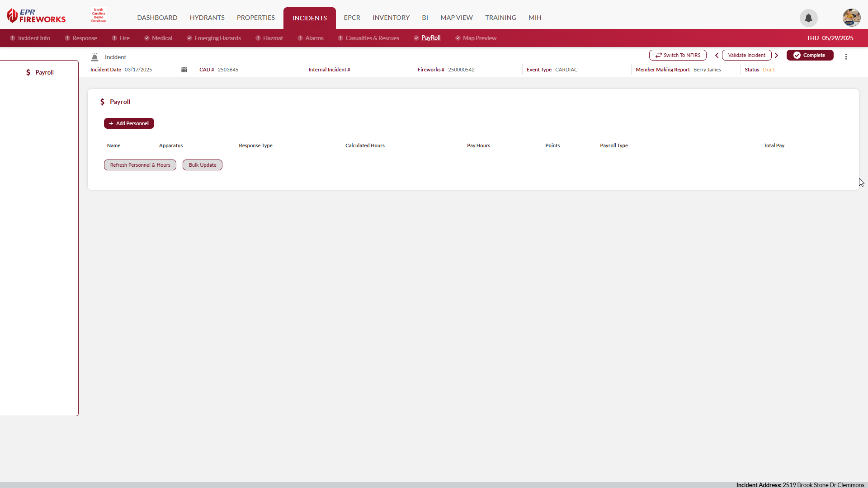Select the Payroll item in the sidebar
Viewport: 868px width, 488px height.
pyautogui.click(x=40, y=72)
